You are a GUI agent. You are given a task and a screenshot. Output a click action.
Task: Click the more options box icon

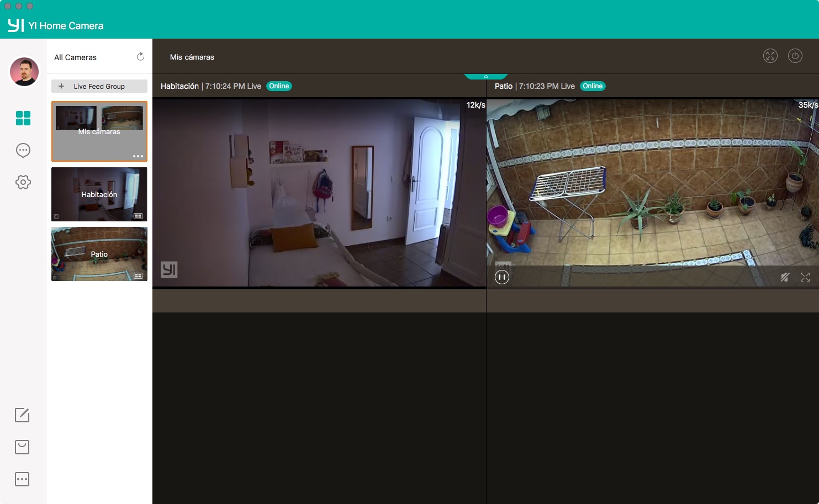click(22, 479)
